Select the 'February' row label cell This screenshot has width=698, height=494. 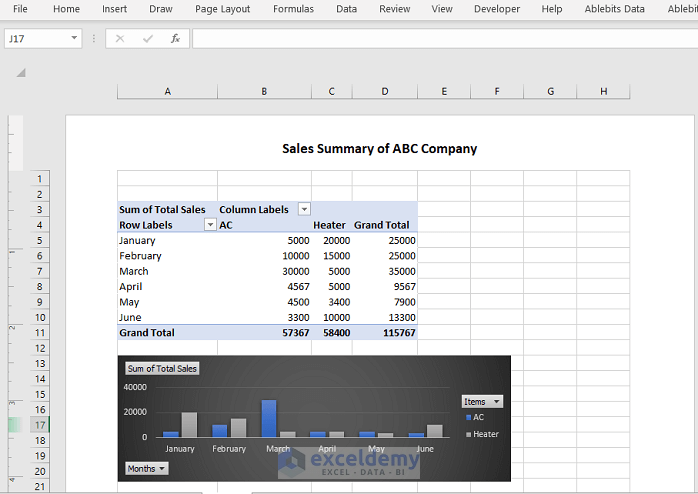167,256
